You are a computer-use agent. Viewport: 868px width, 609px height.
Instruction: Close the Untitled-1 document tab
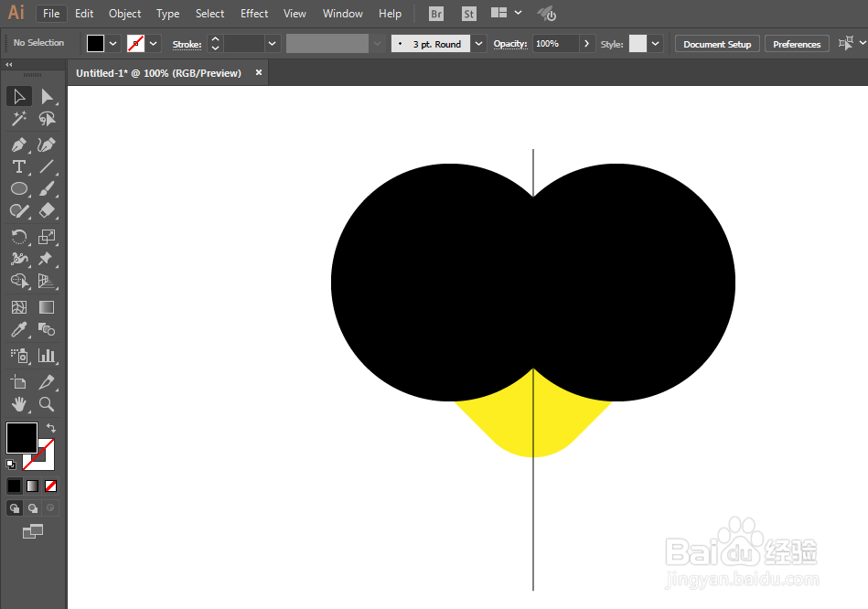(259, 72)
